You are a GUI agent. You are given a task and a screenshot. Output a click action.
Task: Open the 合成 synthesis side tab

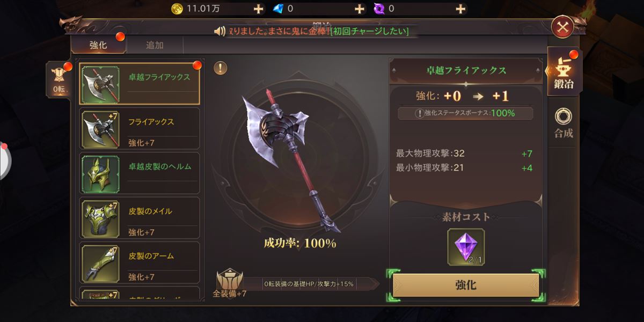563,124
